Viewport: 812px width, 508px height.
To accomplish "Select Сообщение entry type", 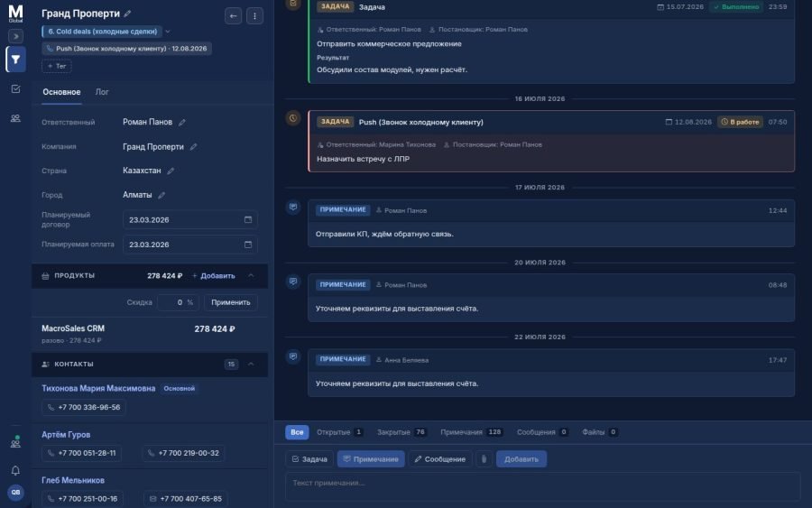I will pos(440,459).
